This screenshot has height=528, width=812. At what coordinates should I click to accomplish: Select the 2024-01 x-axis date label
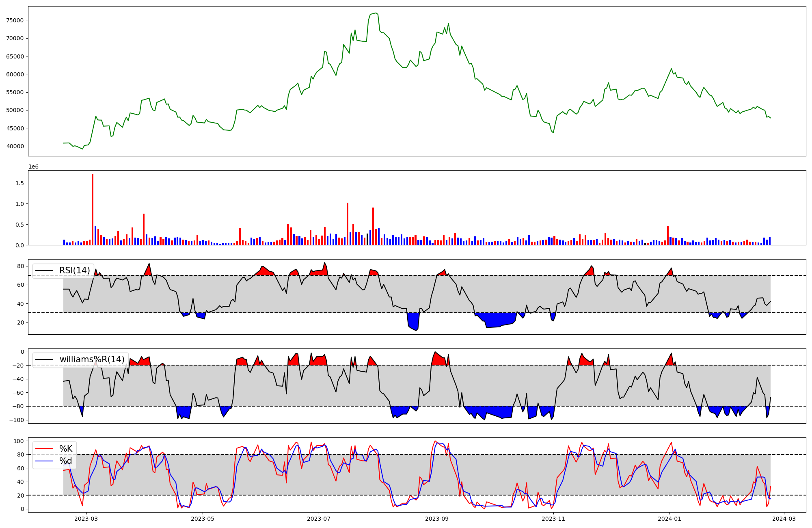tap(669, 519)
